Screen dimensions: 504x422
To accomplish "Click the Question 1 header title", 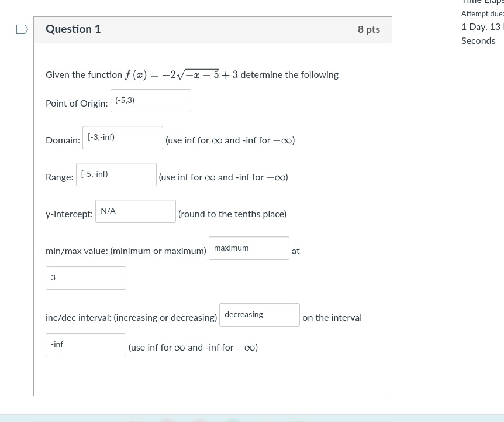I will point(73,29).
